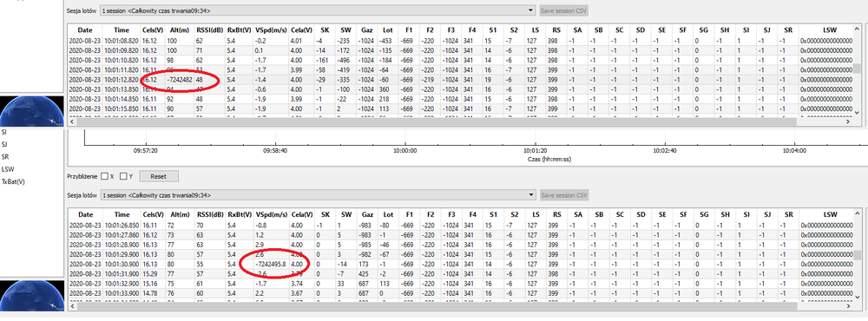868x321 pixels.
Task: Click the Reset zoom button
Action: 159,177
